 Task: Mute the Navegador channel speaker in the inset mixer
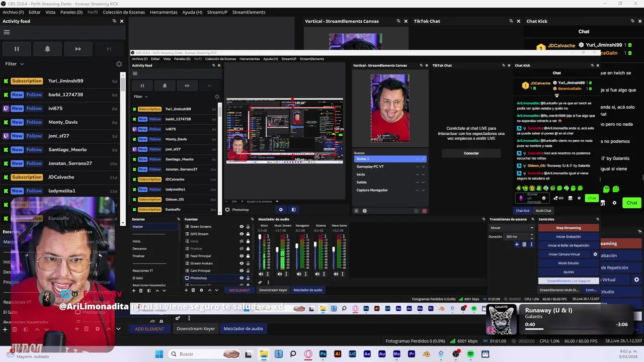pos(299,274)
